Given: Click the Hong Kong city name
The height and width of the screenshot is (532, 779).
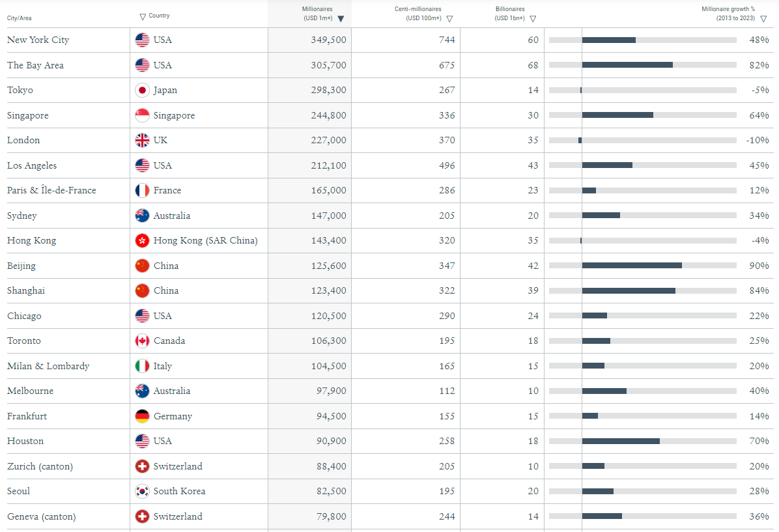Looking at the screenshot, I should [x=31, y=240].
